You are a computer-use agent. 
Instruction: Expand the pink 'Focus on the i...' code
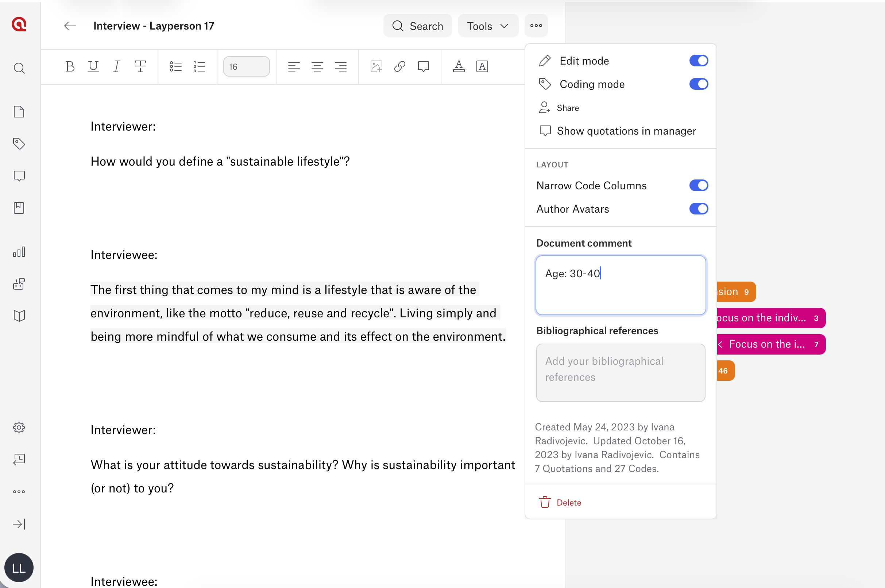(x=720, y=344)
